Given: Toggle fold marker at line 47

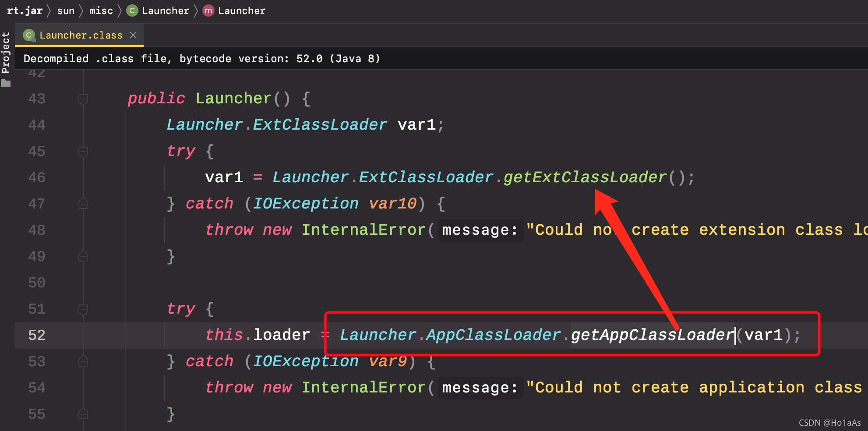Looking at the screenshot, I should 83,204.
